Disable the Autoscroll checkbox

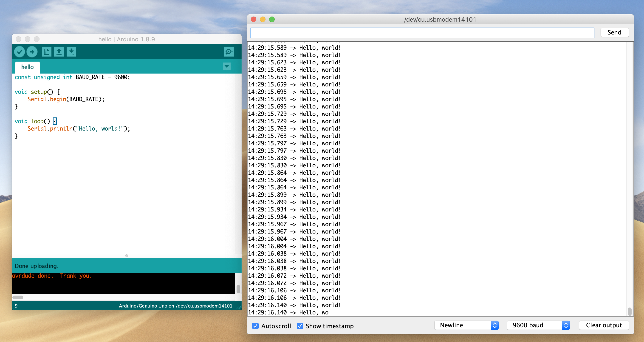click(255, 326)
